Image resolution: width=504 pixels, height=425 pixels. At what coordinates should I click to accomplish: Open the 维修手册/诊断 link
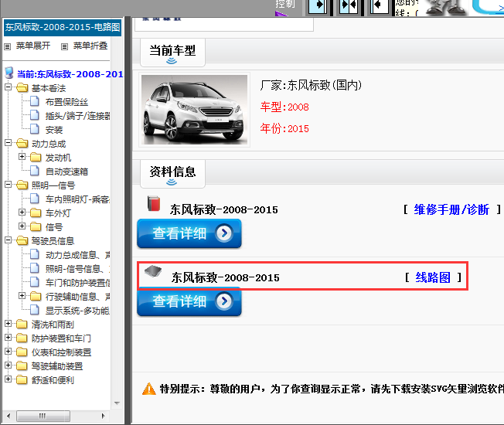click(x=451, y=209)
